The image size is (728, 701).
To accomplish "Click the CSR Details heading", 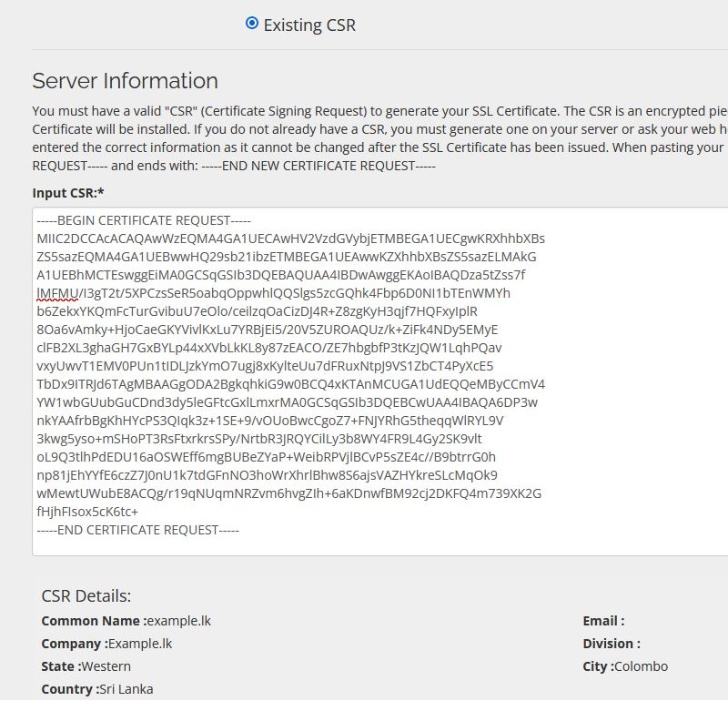I will click(86, 596).
